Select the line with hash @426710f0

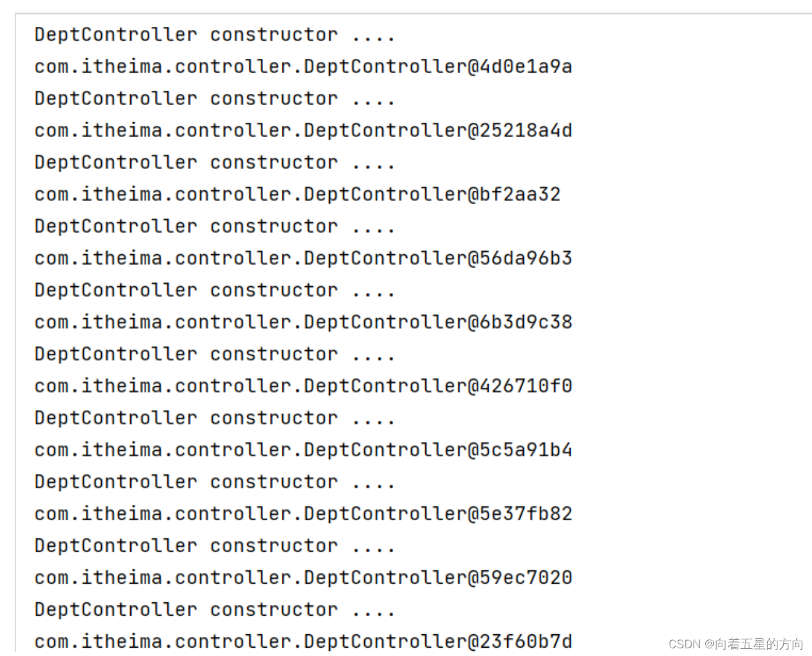point(303,386)
